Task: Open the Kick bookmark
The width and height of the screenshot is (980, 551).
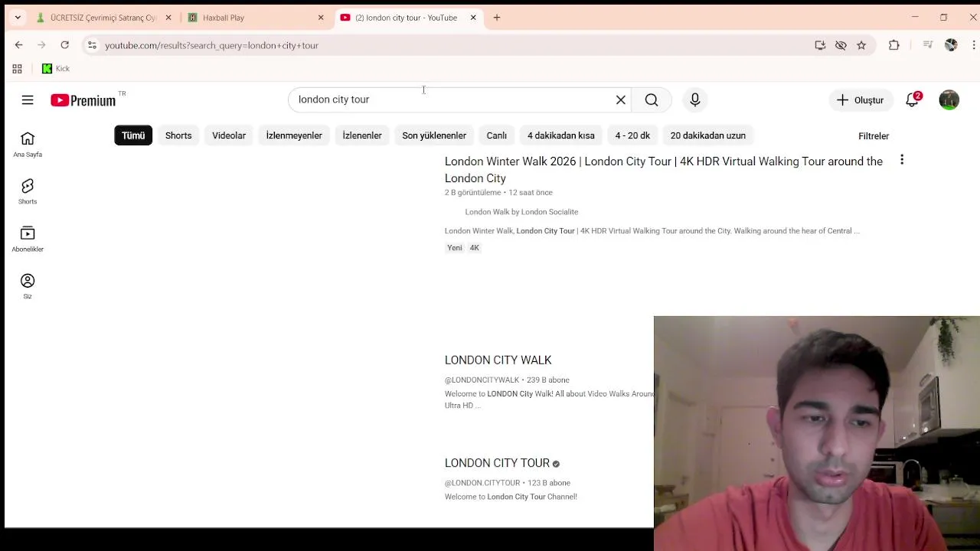Action: tap(56, 69)
